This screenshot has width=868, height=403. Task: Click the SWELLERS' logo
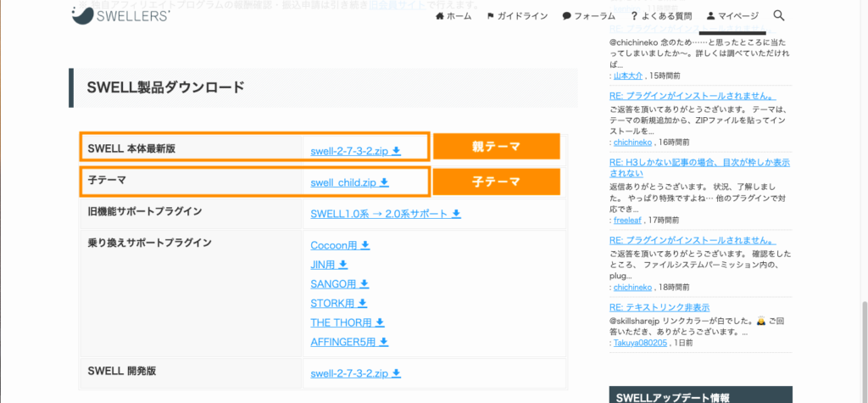pos(120,15)
